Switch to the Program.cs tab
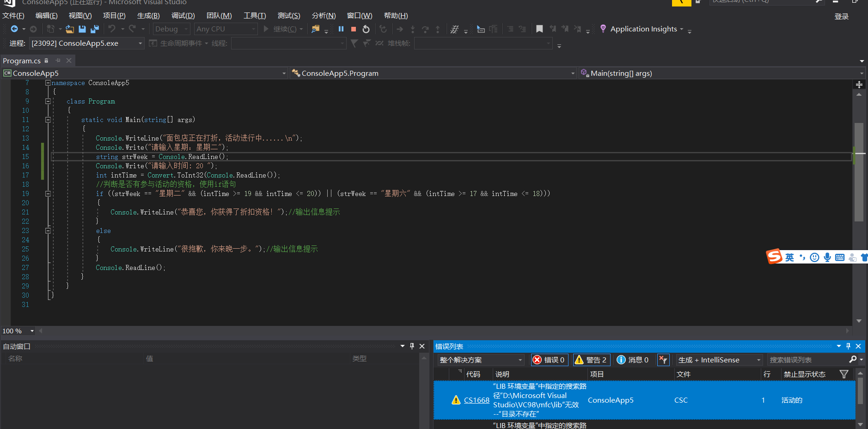The height and width of the screenshot is (429, 868). pos(22,61)
